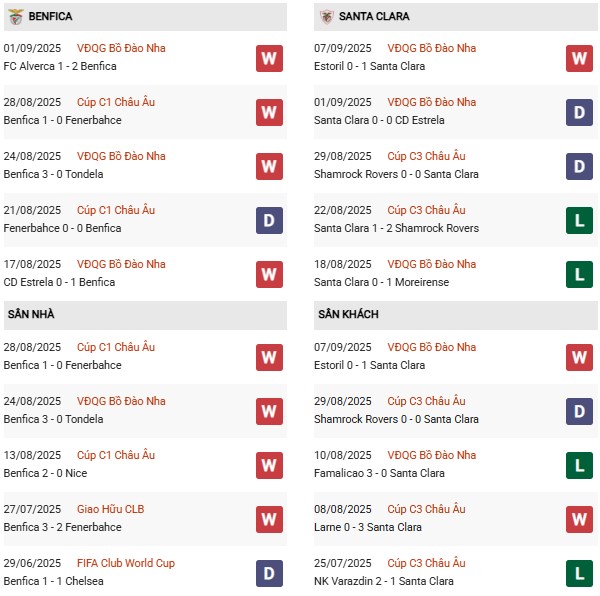Click the L badge for NK Varazdin match
Screen dimensions: 600x596
tap(579, 573)
